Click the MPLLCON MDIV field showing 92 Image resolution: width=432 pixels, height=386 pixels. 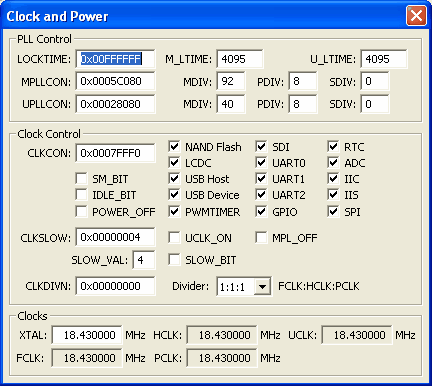(x=231, y=81)
